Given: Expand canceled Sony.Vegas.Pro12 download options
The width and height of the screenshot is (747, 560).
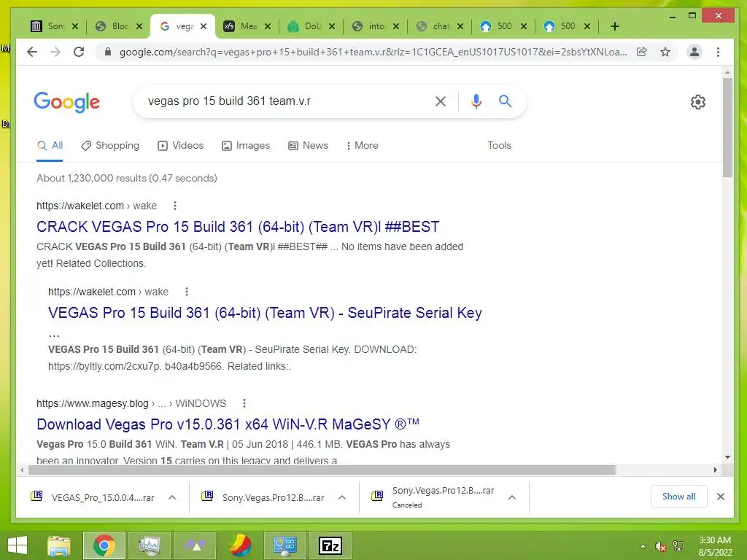Looking at the screenshot, I should tap(512, 497).
